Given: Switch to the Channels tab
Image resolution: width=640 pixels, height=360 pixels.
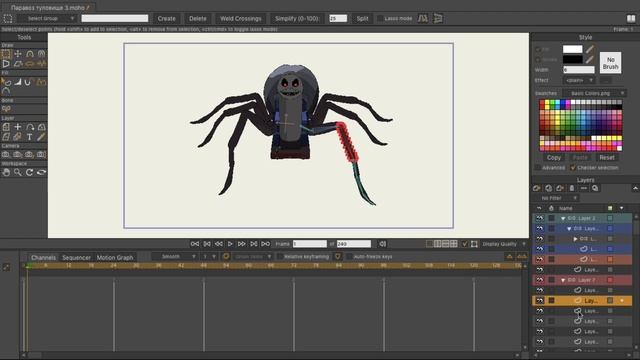Looking at the screenshot, I should point(43,258).
